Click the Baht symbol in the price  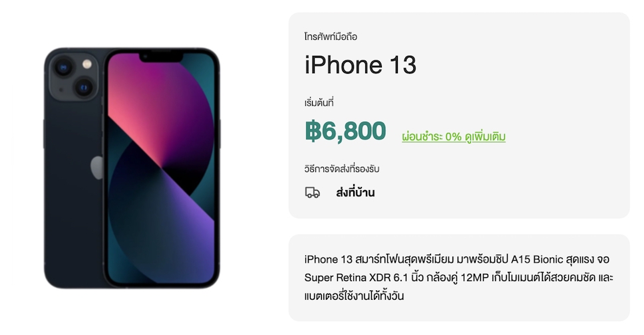point(313,131)
